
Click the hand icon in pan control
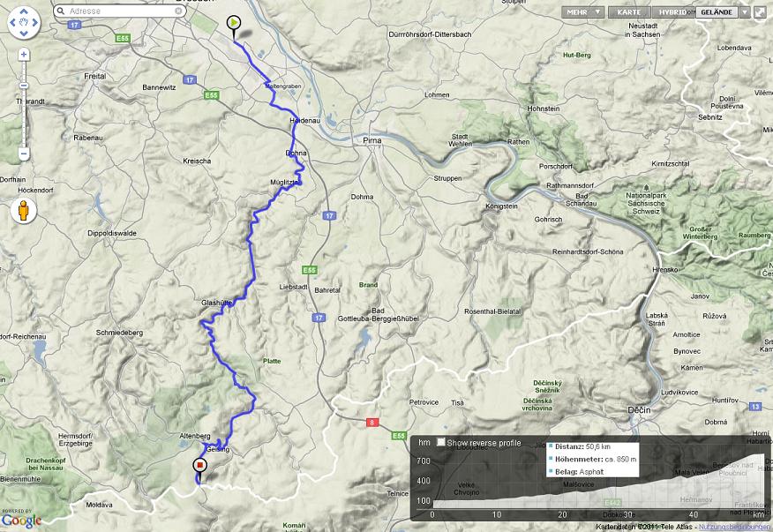click(x=24, y=22)
